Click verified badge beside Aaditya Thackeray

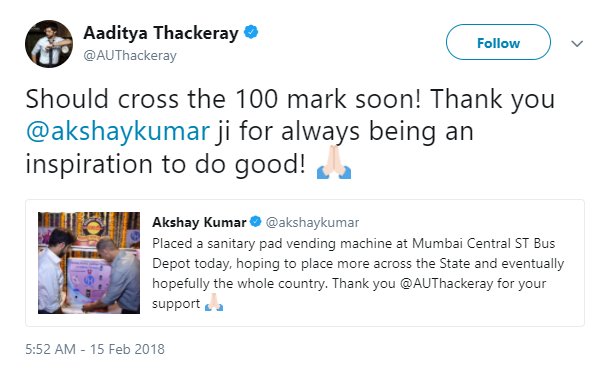(x=251, y=32)
